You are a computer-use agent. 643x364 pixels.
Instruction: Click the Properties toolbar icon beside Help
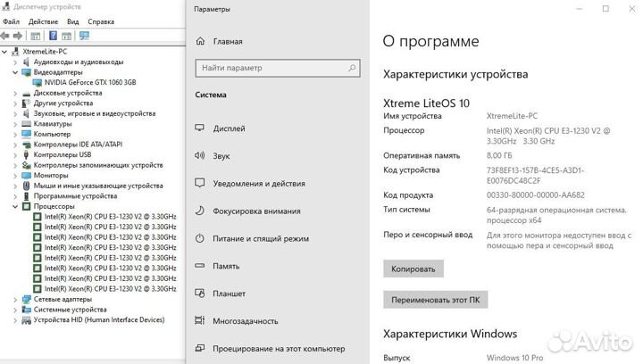(x=67, y=36)
